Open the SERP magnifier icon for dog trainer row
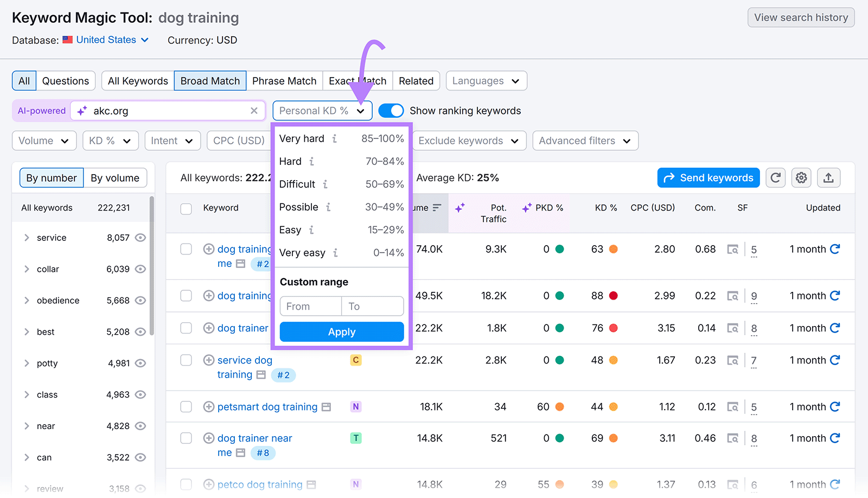The width and height of the screenshot is (868, 498). [x=733, y=328]
